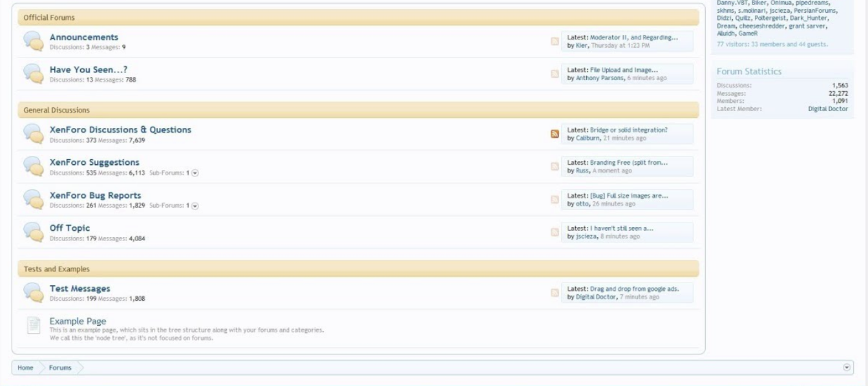Viewport: 868px width, 386px height.
Task: Open the Example Page link
Action: 78,321
